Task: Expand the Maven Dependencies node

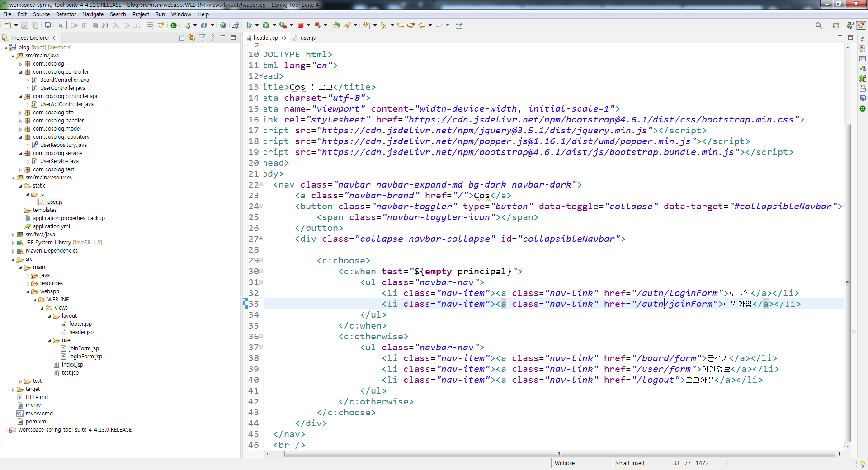Action: [13, 251]
